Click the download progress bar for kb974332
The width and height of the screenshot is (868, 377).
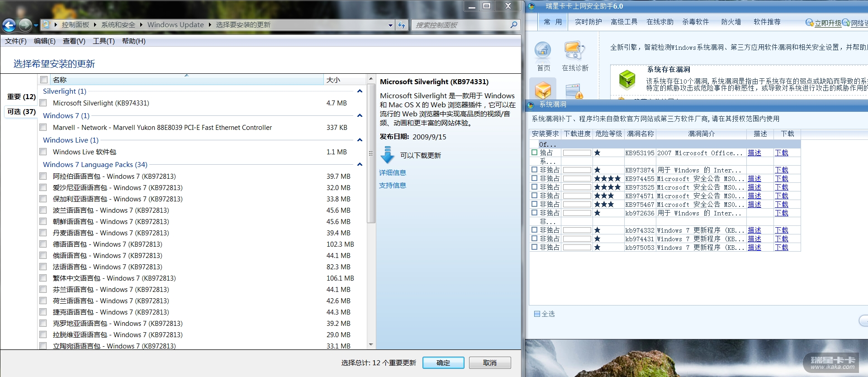click(577, 230)
